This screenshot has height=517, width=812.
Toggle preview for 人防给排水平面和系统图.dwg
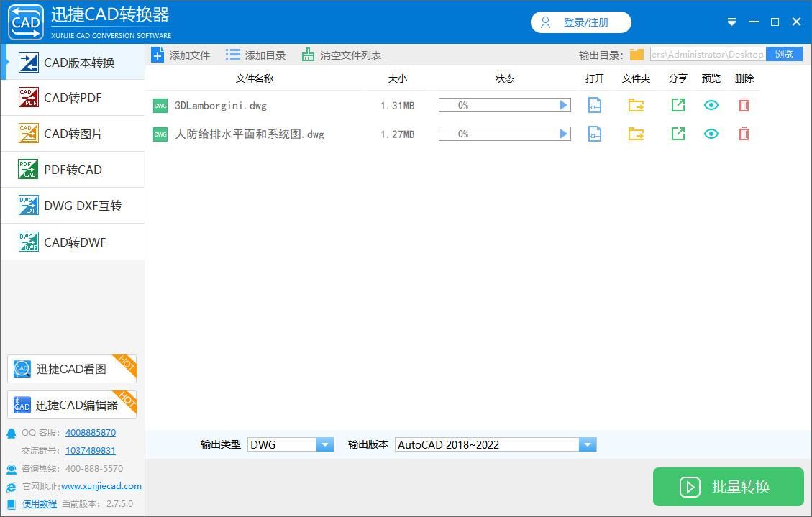click(711, 134)
